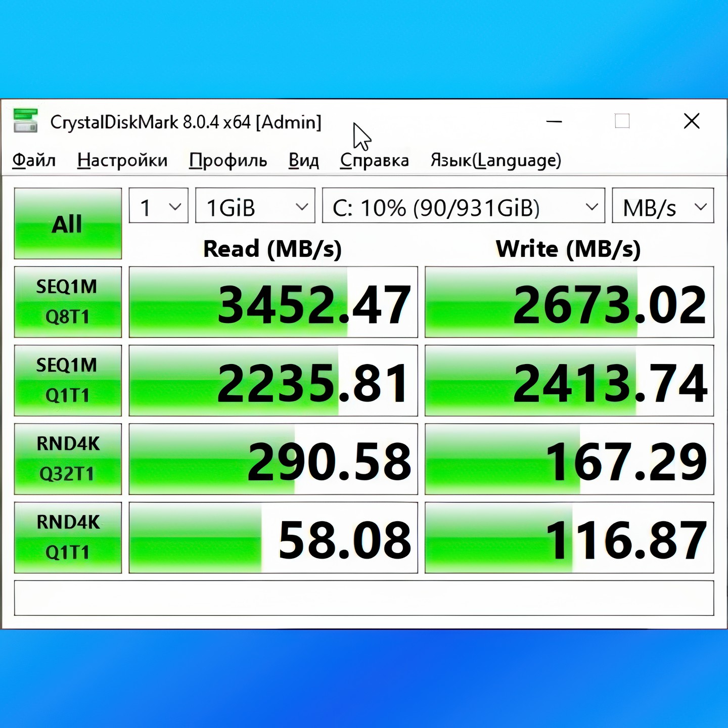Screen dimensions: 728x728
Task: Click the SEQ1M Q8T1 write result 2673.02
Action: point(569,302)
